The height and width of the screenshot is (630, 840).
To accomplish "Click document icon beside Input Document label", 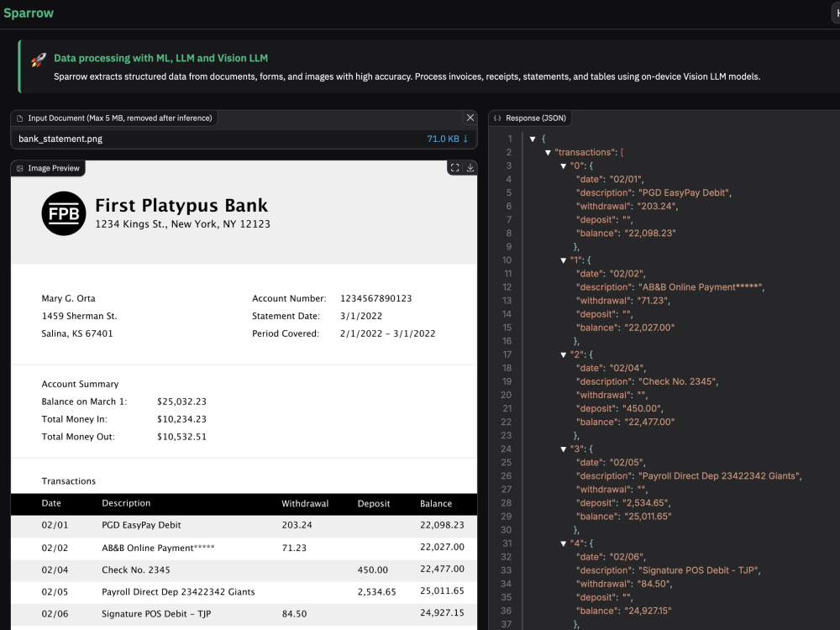I will coord(20,118).
